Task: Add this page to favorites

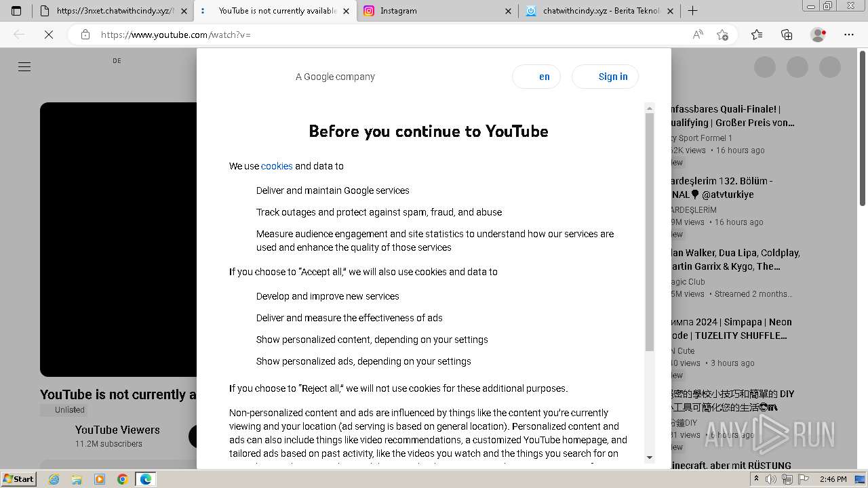Action: pyautogui.click(x=722, y=35)
